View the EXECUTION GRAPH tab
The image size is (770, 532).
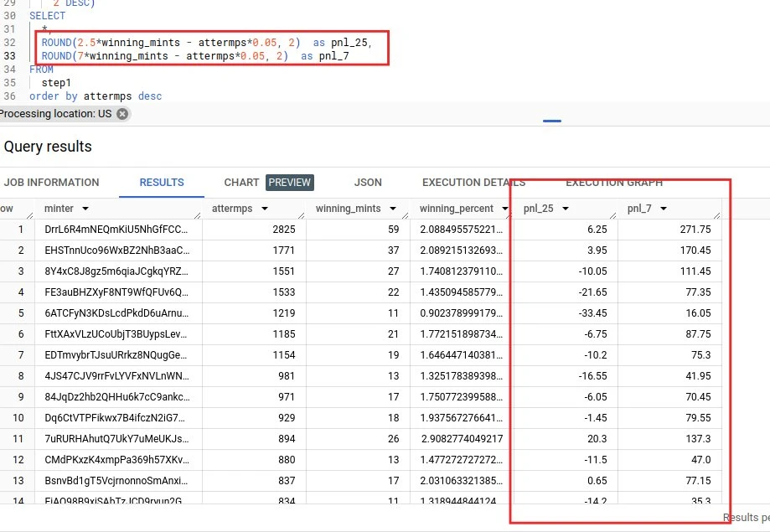tap(614, 182)
